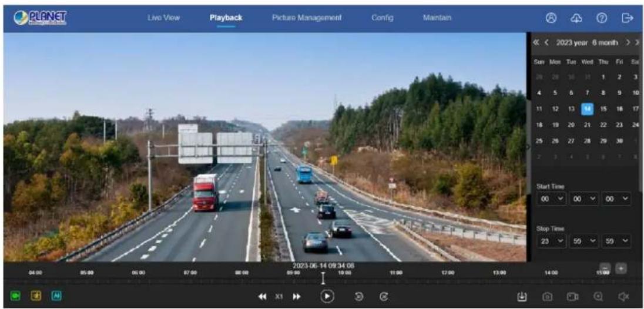Open the Maintain tab

pos(437,18)
